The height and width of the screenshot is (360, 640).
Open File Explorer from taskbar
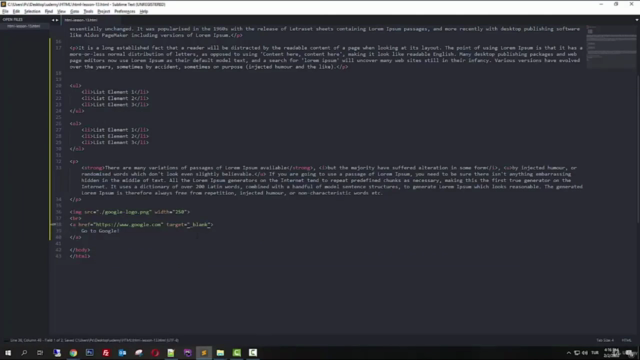point(220,353)
